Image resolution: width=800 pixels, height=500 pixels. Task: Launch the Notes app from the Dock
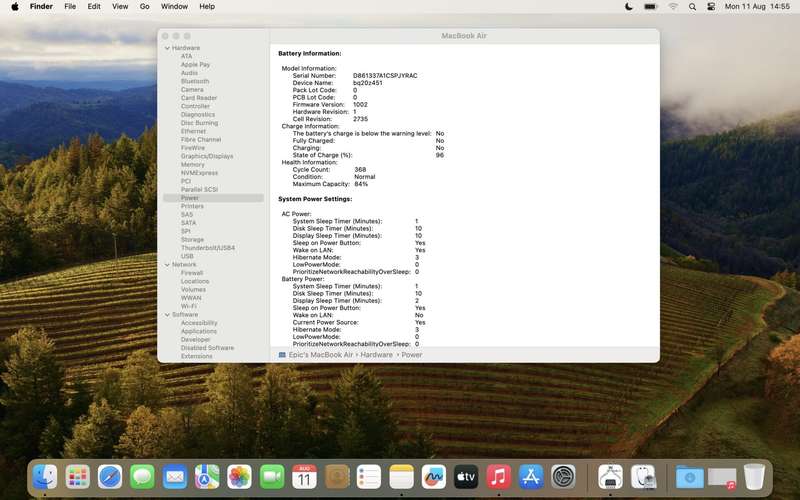point(402,477)
